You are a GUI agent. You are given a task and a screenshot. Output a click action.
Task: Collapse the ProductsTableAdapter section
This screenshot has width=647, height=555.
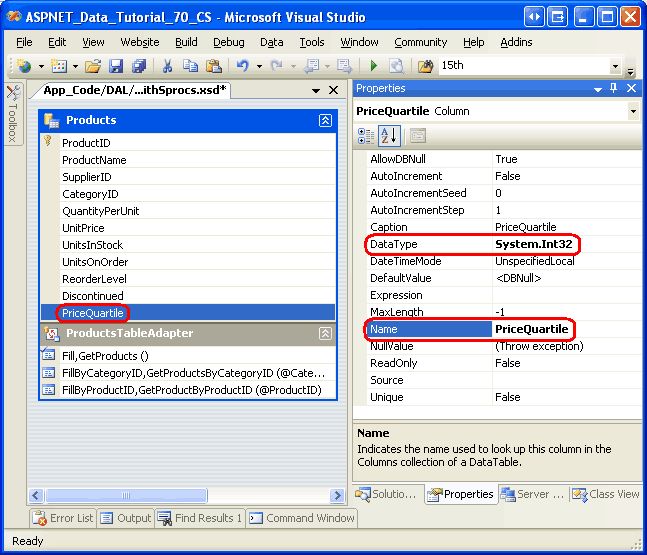[325, 333]
